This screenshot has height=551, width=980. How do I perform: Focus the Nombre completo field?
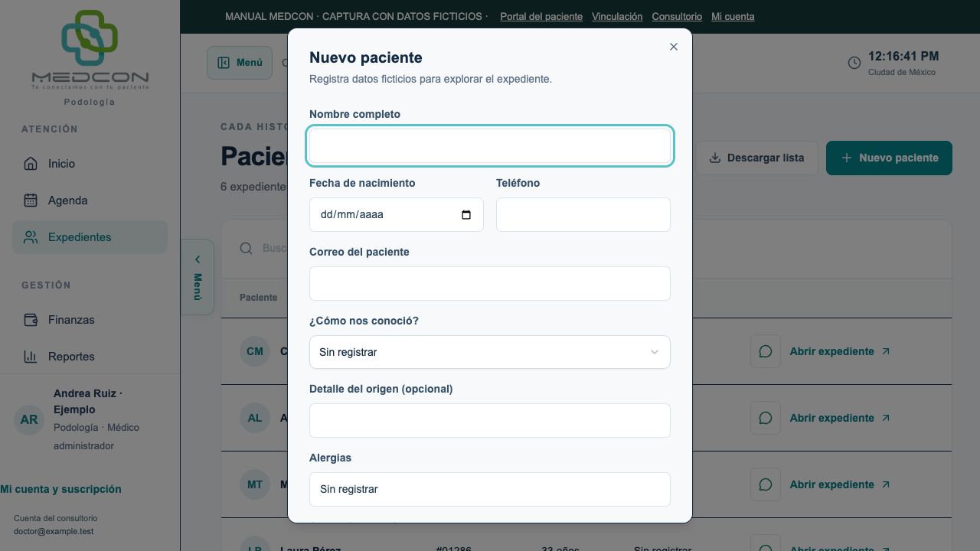click(490, 145)
